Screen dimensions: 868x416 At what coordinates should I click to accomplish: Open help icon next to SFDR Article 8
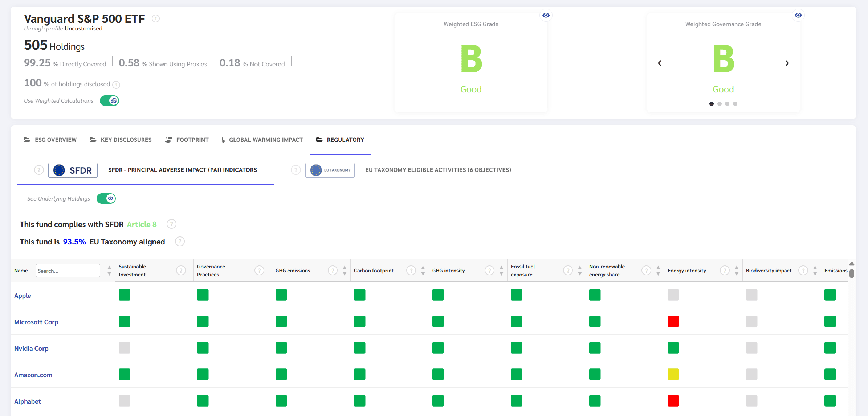171,224
